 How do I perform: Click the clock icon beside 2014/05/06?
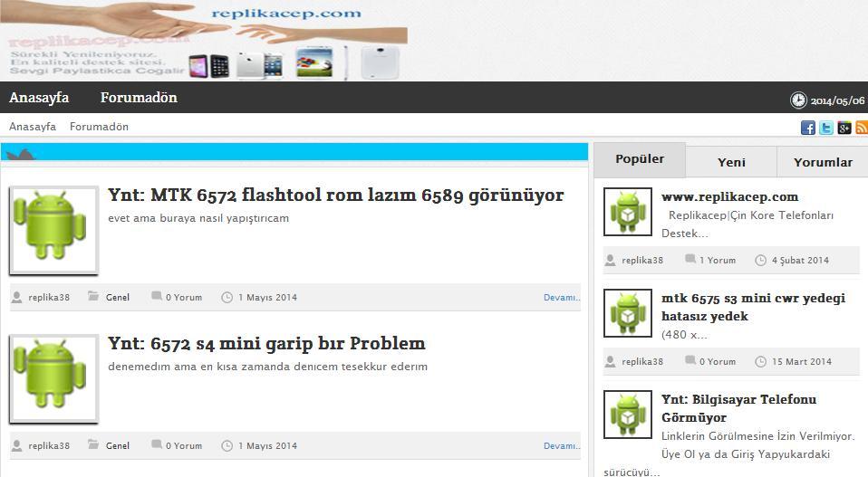tap(798, 100)
